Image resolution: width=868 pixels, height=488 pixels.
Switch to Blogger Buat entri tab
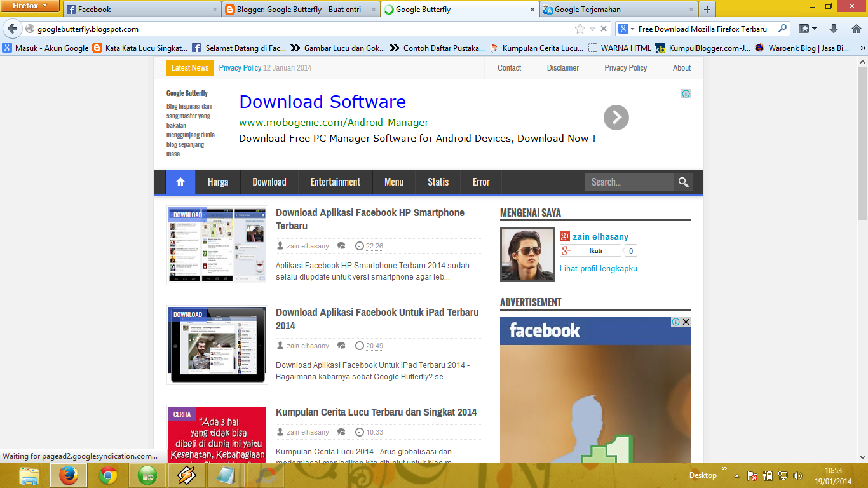pos(301,10)
